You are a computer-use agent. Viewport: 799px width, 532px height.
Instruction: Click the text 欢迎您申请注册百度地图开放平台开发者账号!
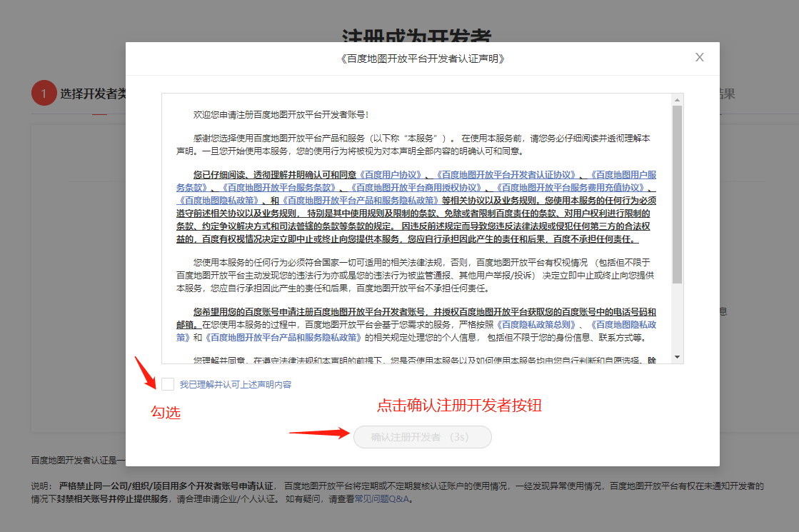281,115
